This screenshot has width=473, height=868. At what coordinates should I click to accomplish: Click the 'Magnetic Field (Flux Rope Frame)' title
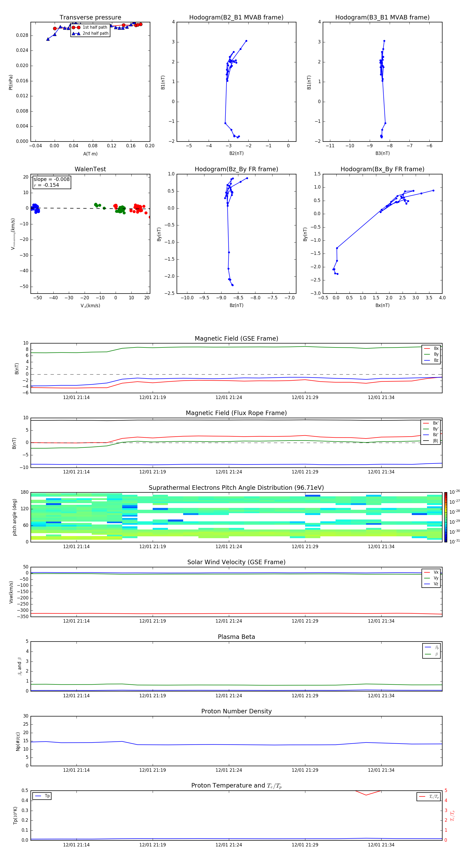pos(236,413)
